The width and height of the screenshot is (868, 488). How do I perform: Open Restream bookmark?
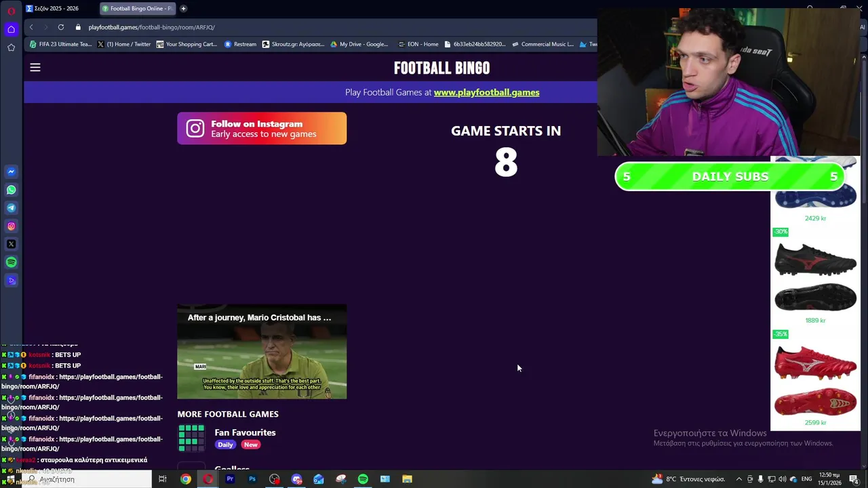click(x=240, y=44)
